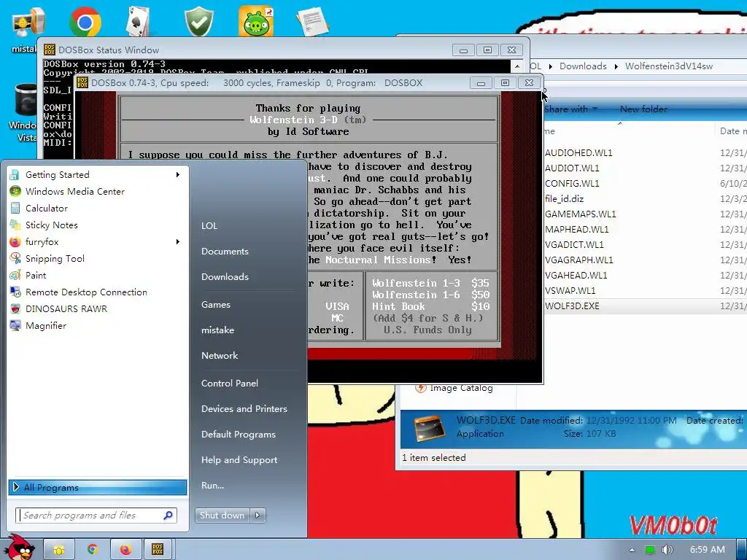The image size is (747, 560).
Task: Show hidden tray icons arrow
Action: (632, 550)
